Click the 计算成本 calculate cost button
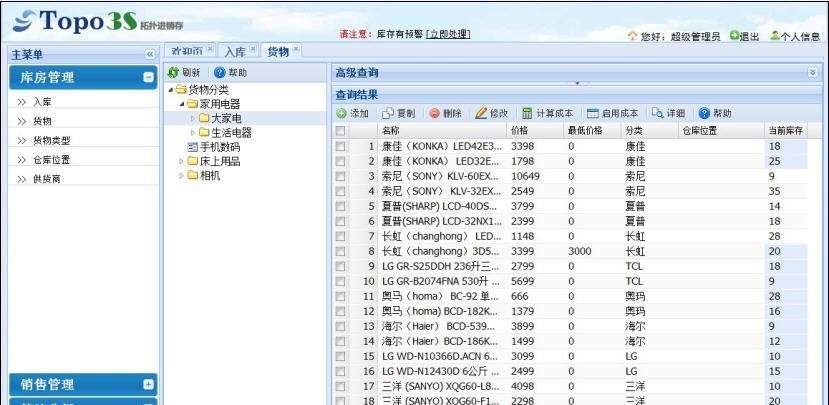 (548, 113)
